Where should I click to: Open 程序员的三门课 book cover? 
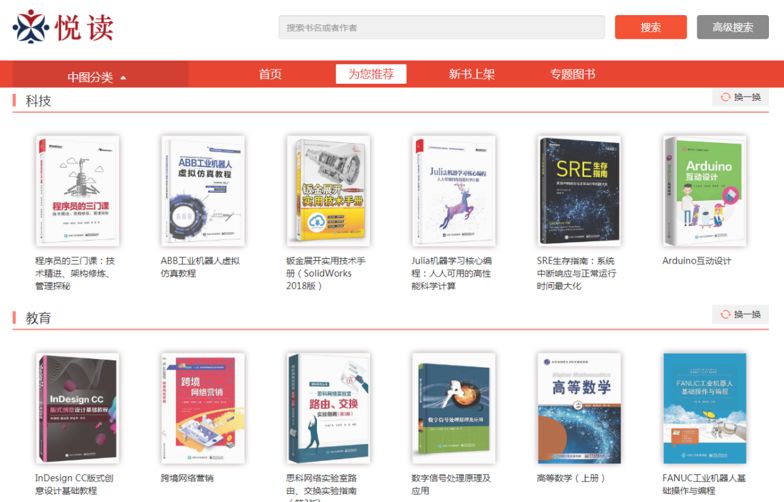pos(78,191)
